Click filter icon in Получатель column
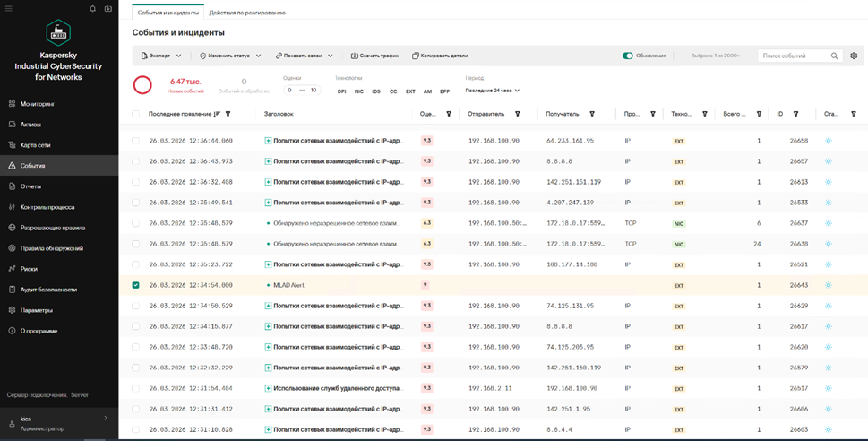This screenshot has width=868, height=441. point(592,114)
